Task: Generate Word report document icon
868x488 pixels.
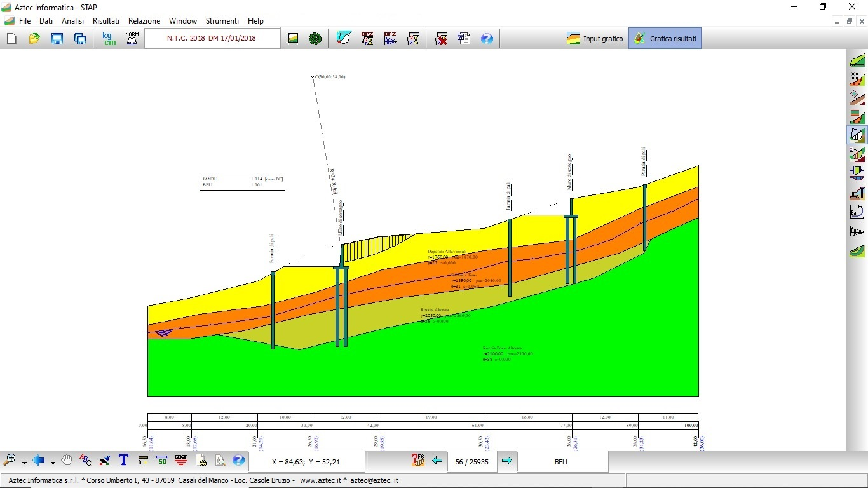Action: click(464, 39)
